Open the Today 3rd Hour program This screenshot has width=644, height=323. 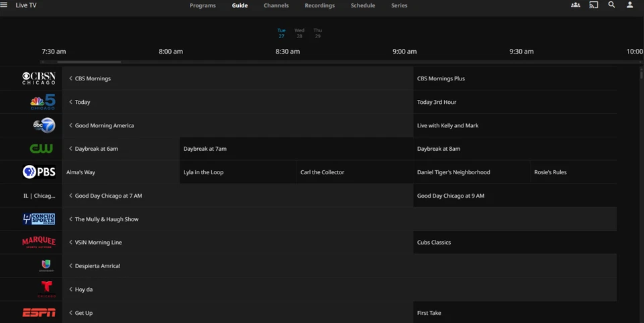[515, 102]
